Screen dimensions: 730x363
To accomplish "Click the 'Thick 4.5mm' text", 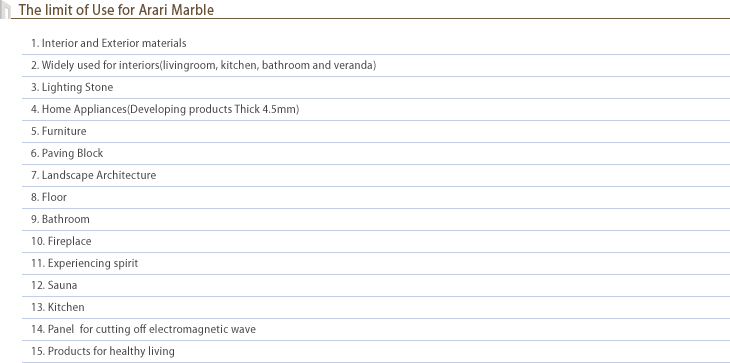I will coord(267,109).
